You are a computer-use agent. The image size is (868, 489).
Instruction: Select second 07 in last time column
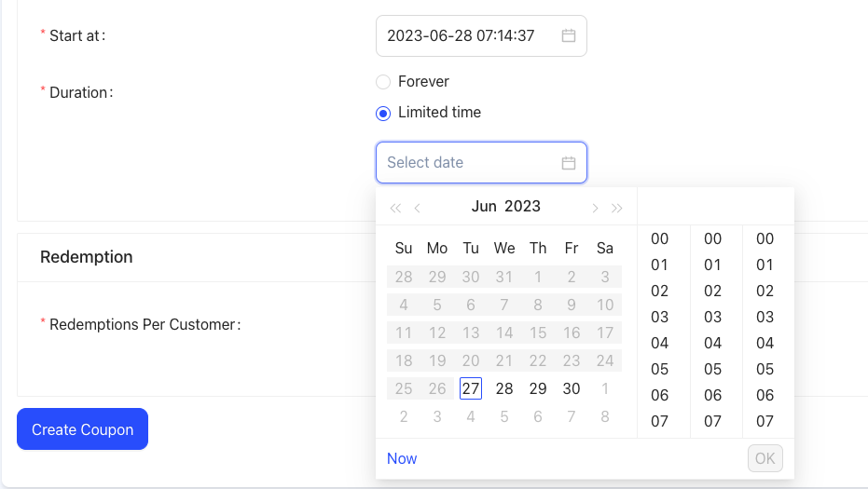(765, 421)
